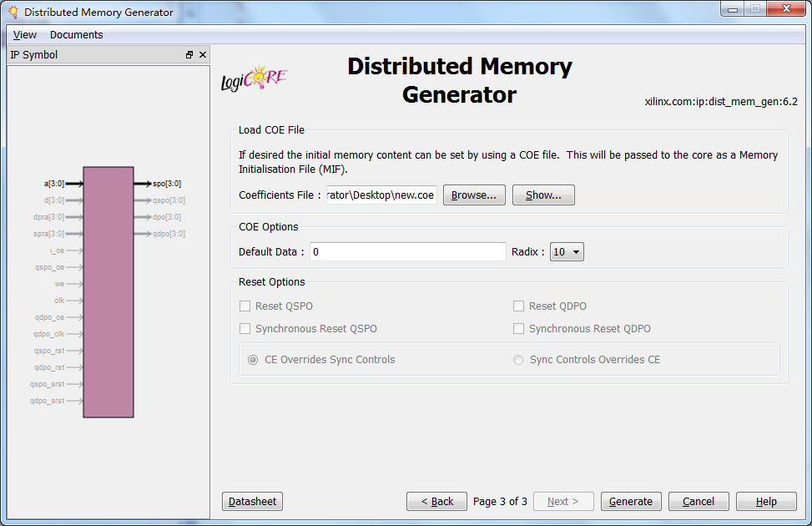This screenshot has width=812, height=526.
Task: Open the Documents menu
Action: pos(77,35)
